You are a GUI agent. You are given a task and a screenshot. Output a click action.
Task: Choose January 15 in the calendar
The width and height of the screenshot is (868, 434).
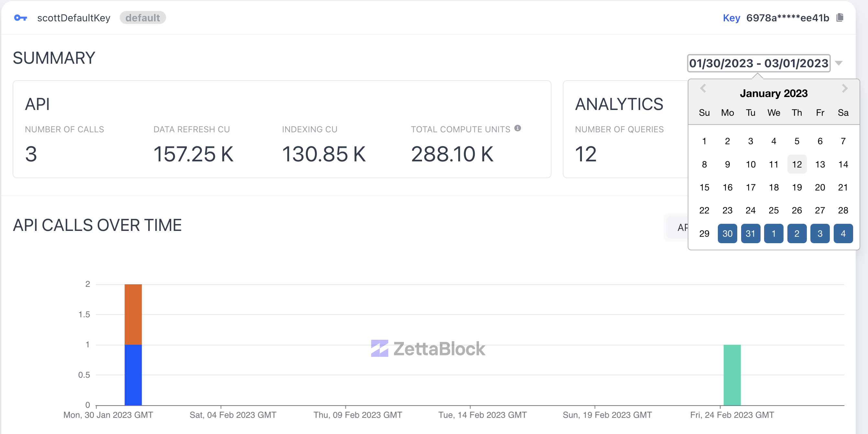[x=704, y=187]
